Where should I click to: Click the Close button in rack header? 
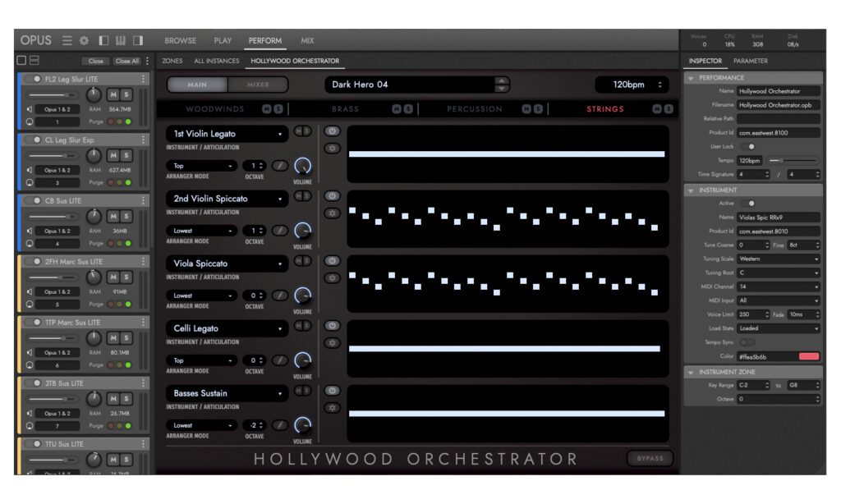point(95,61)
